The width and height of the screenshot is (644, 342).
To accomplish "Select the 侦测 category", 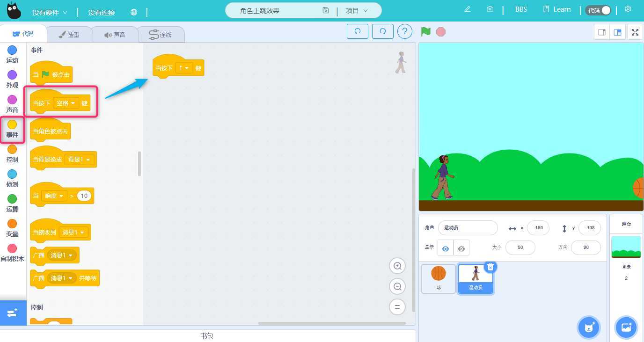I will (12, 179).
